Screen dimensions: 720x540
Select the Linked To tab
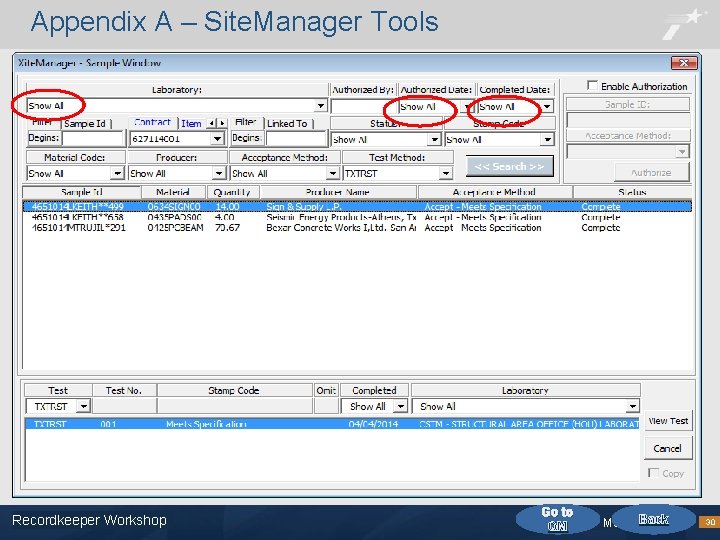(288, 124)
